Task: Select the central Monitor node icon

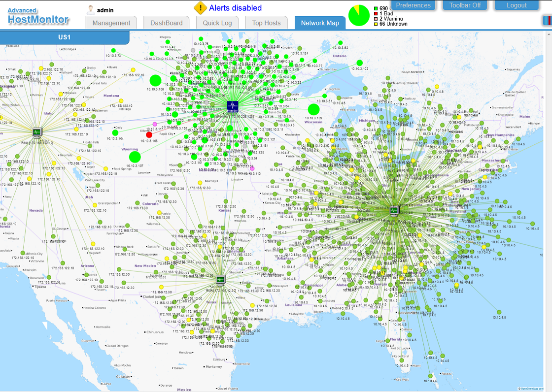Action: tap(232, 106)
